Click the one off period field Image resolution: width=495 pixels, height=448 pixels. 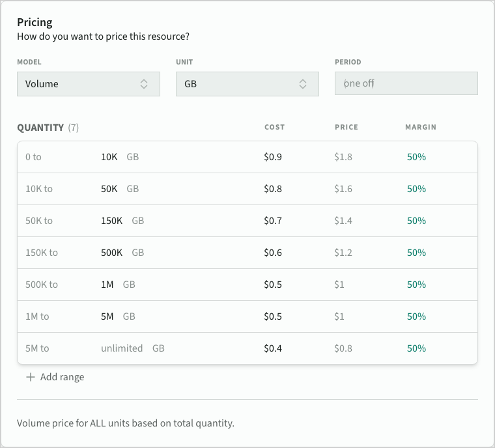tap(406, 83)
